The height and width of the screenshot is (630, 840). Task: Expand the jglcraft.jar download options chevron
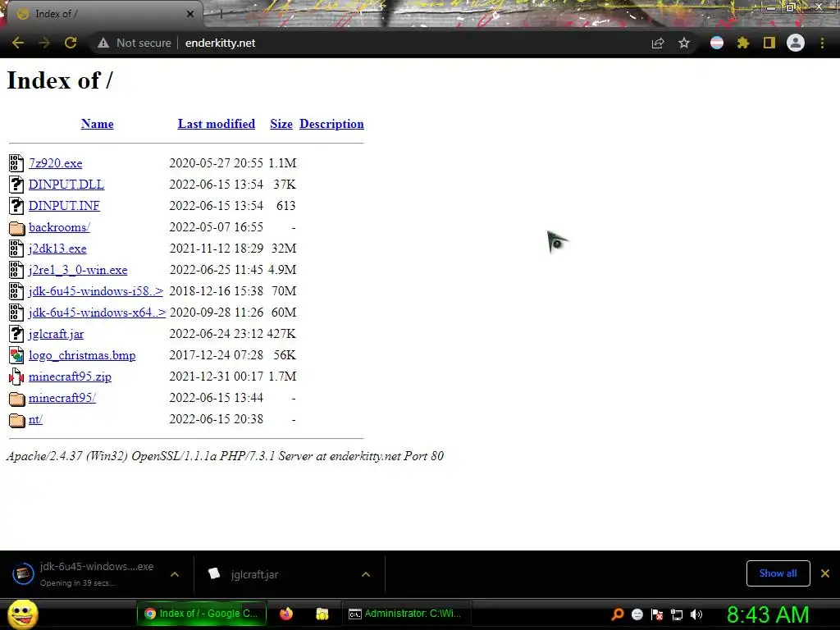pyautogui.click(x=366, y=574)
